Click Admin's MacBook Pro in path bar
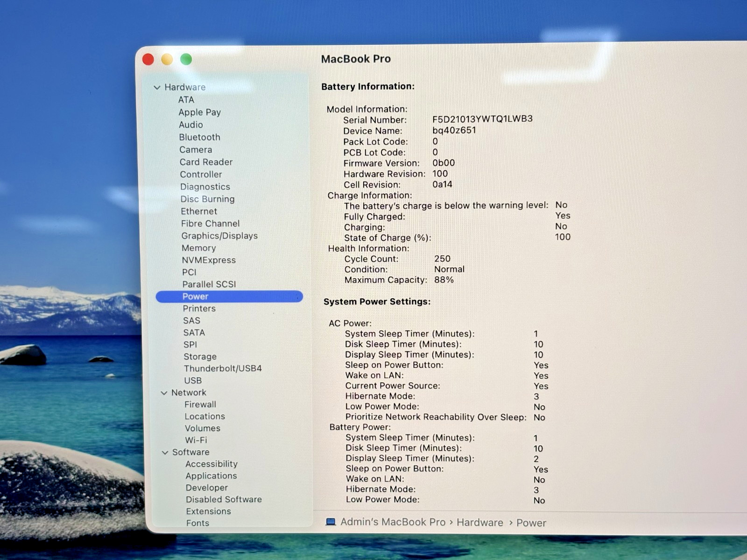Screen dimensions: 747x560 393,522
